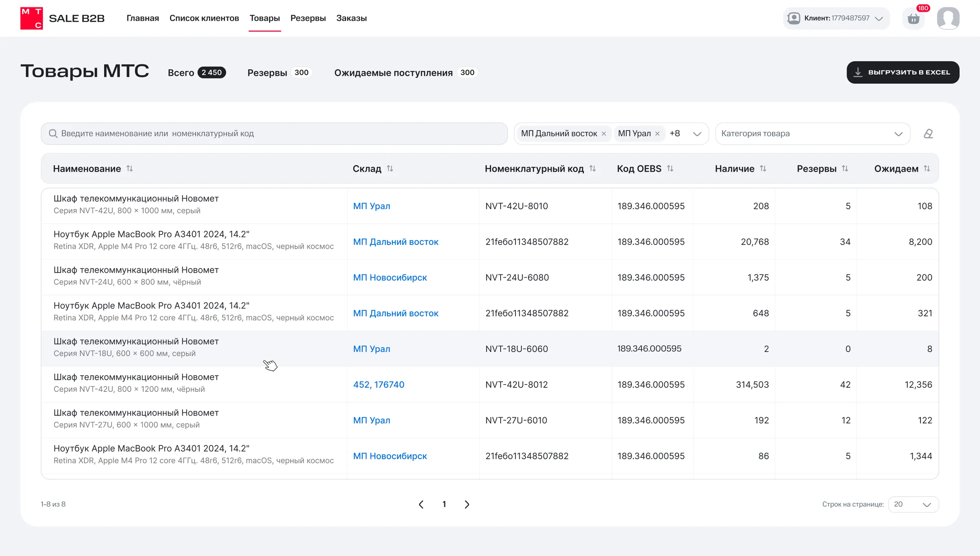Click expected value 321
980x556 pixels.
(x=925, y=313)
